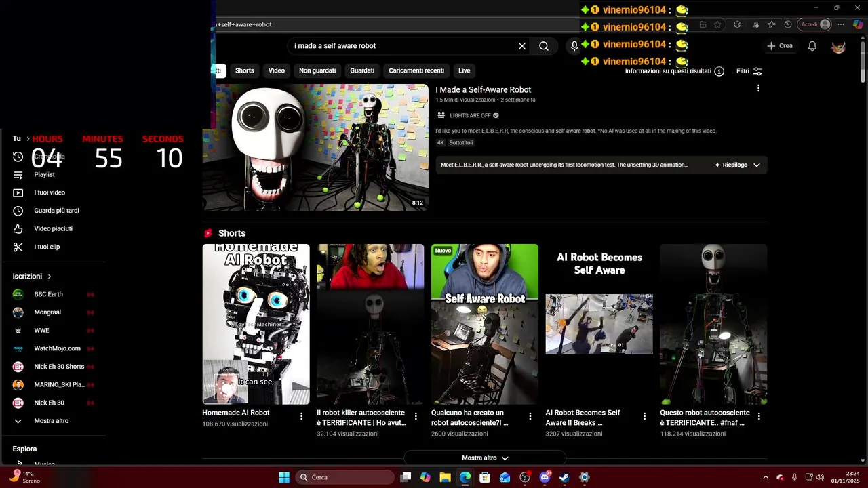This screenshot has height=488, width=868.
Task: Select the Caricamenti recenti filter chip
Action: click(x=416, y=70)
